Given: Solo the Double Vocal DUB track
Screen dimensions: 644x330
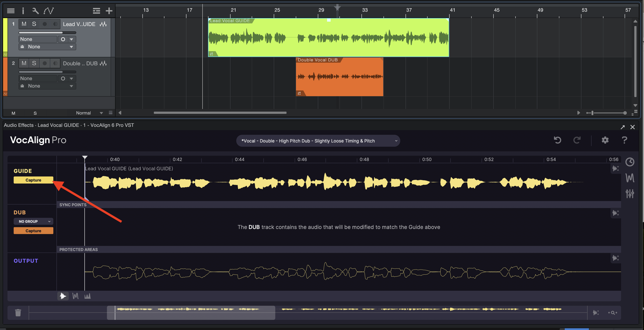Looking at the screenshot, I should coord(34,63).
